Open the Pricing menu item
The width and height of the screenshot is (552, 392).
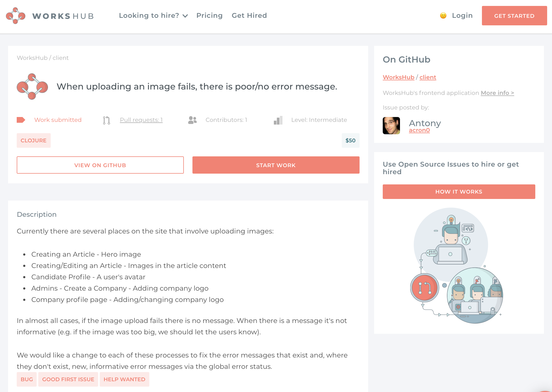209,16
